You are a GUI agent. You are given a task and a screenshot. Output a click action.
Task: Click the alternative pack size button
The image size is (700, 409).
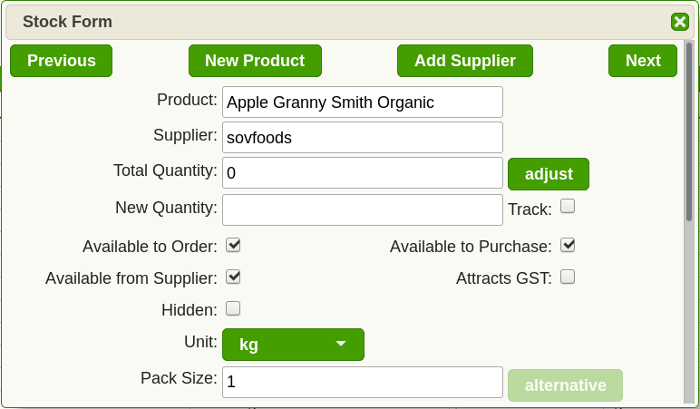point(565,385)
